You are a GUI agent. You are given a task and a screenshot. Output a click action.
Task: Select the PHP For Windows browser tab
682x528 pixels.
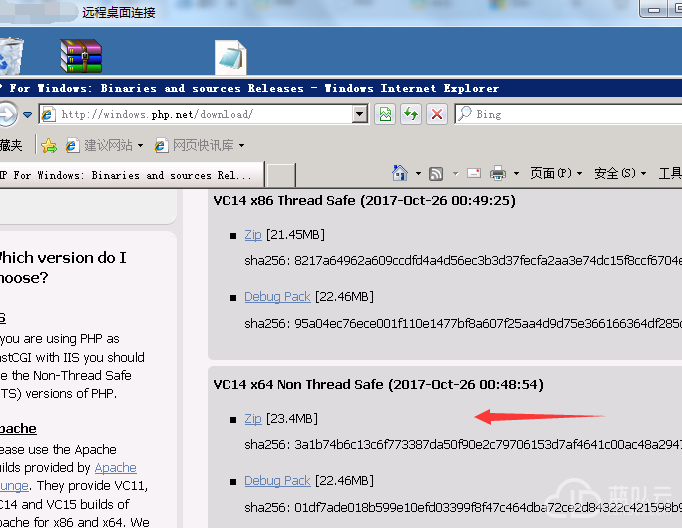[x=130, y=175]
